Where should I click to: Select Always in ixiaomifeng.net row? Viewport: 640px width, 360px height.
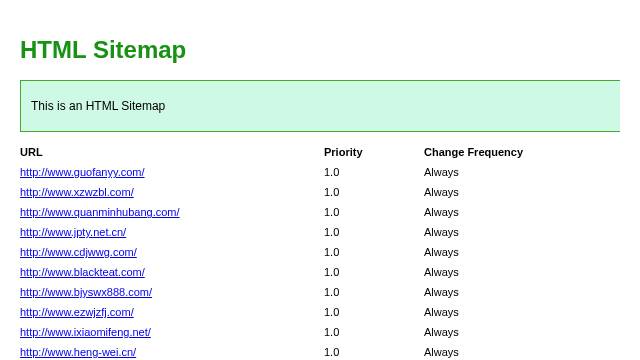pos(441,332)
